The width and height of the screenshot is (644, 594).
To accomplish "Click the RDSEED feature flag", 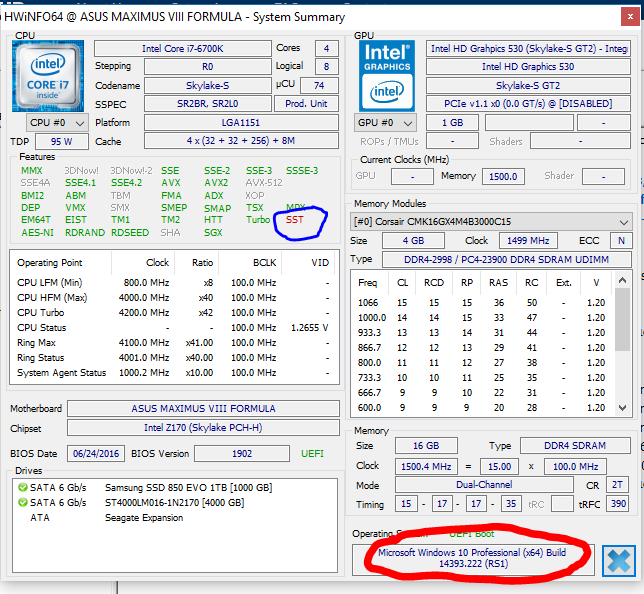I will pyautogui.click(x=130, y=233).
